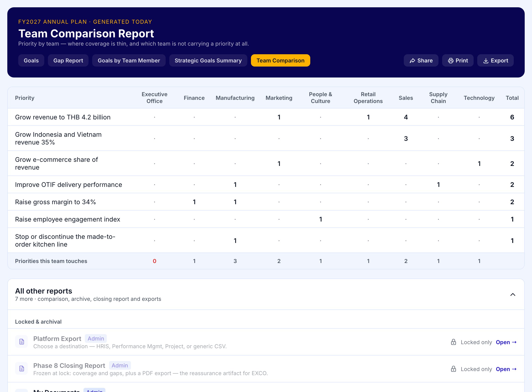This screenshot has width=532, height=392.
Task: Click 'Raise gross margin to 34%' priority
Action: (x=55, y=202)
